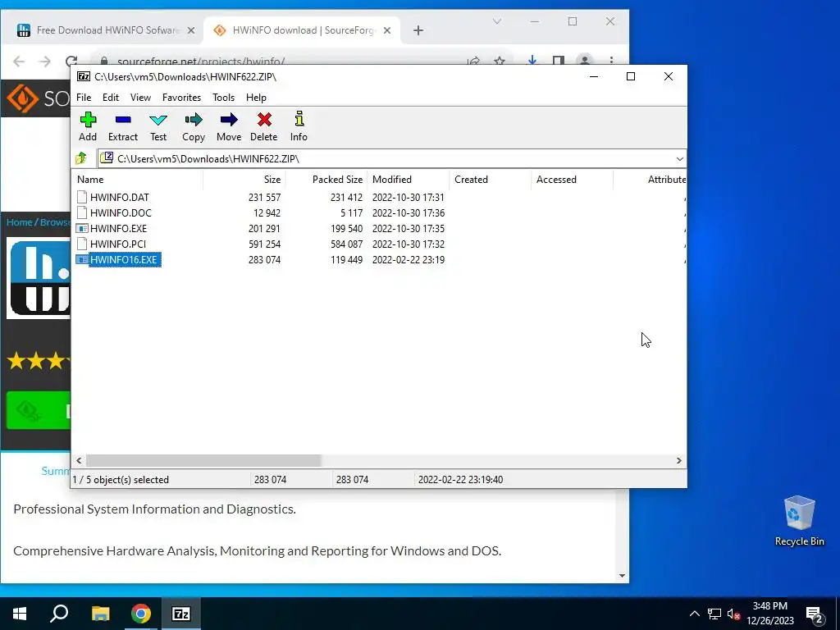Open the Edit menu
Image resolution: width=840 pixels, height=630 pixels.
tap(111, 98)
